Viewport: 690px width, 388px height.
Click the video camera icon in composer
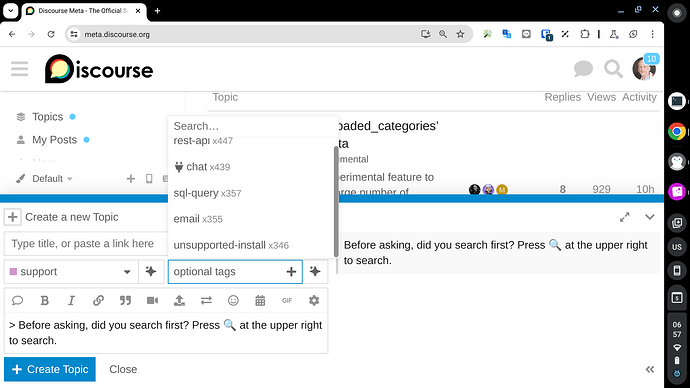(152, 300)
